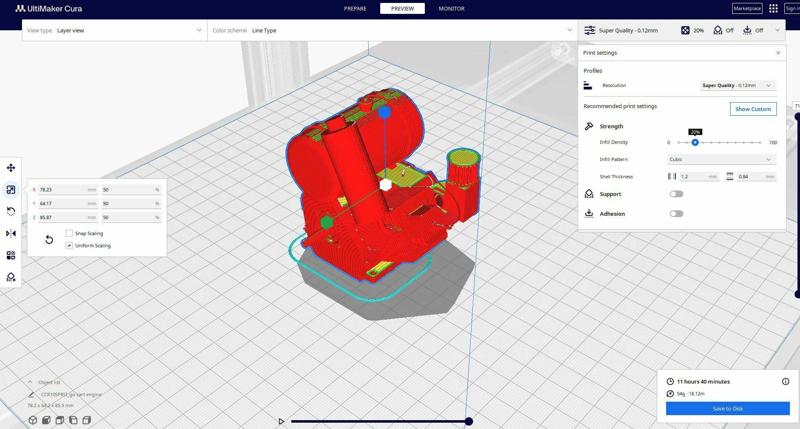Screen dimensions: 800x429
Task: Click the green Y-axis scale handle
Action: 327,222
